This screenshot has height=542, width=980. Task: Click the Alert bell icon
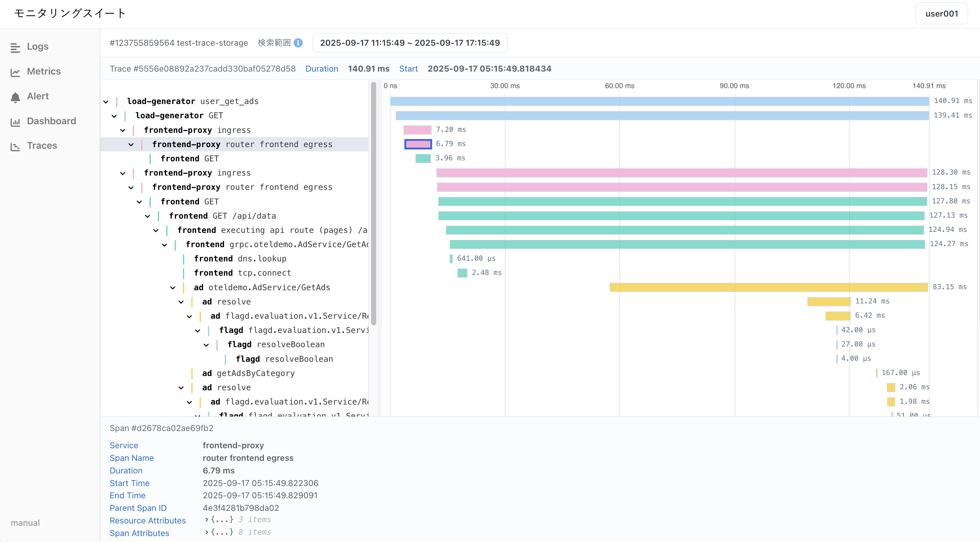point(15,97)
